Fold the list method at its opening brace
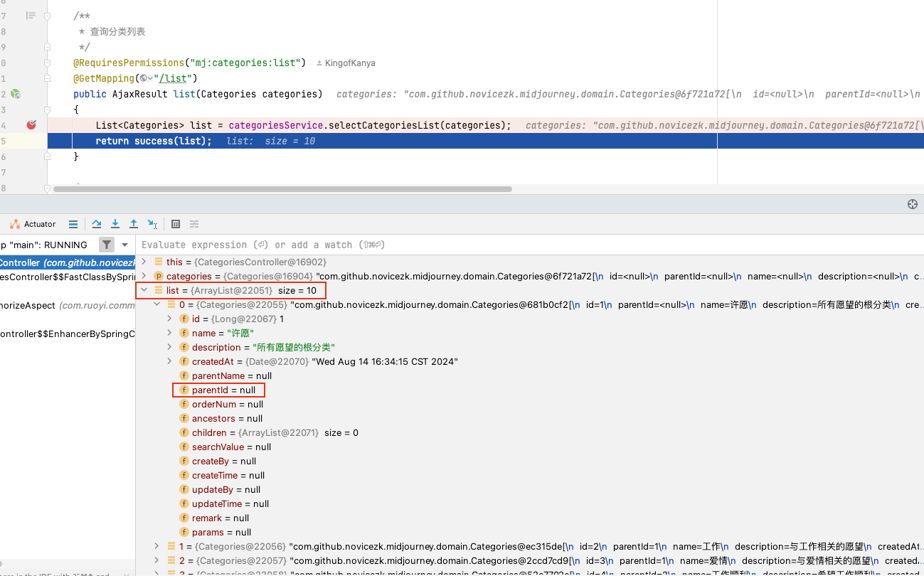 point(48,110)
